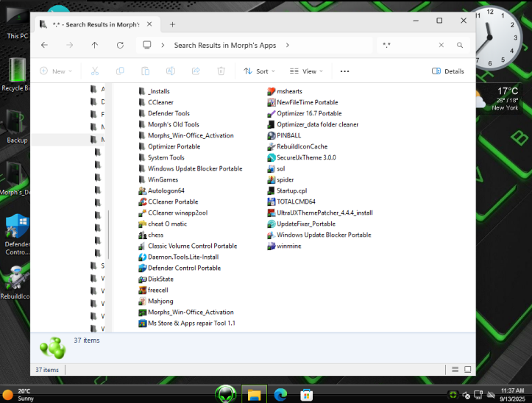532x403 pixels.
Task: Select the freecell game icon
Action: [x=142, y=290]
